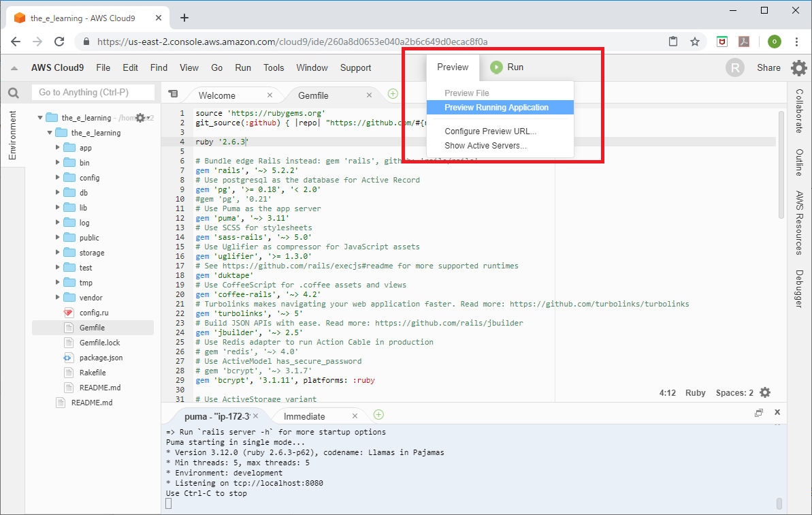
Task: Close the Immediate console tab
Action: 355,416
